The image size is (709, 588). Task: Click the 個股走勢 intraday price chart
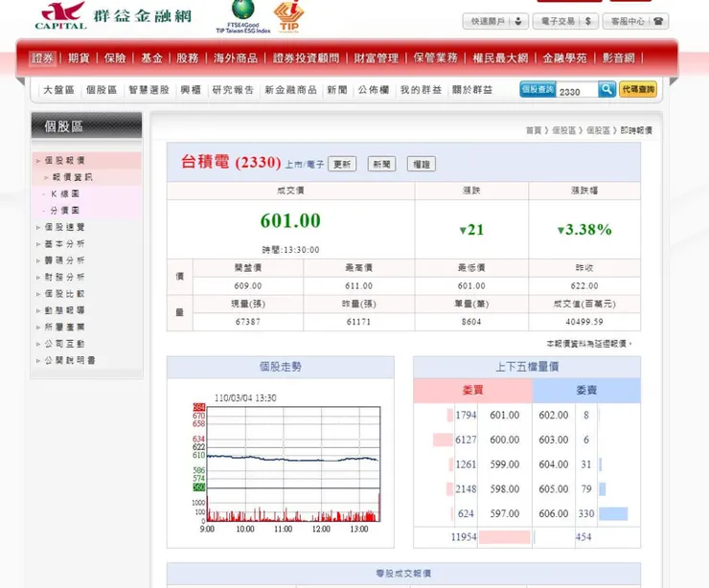(287, 465)
